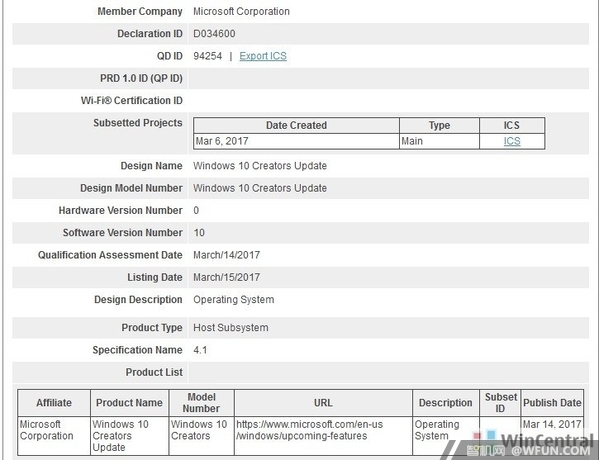The height and width of the screenshot is (460, 599).
Task: Click the Subsetted Projects label
Action: 138,123
